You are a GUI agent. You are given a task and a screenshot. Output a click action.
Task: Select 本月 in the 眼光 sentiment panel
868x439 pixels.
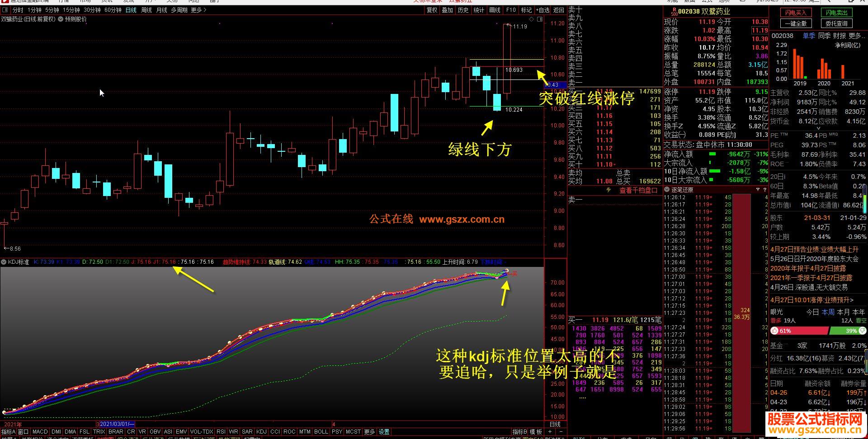coord(844,312)
